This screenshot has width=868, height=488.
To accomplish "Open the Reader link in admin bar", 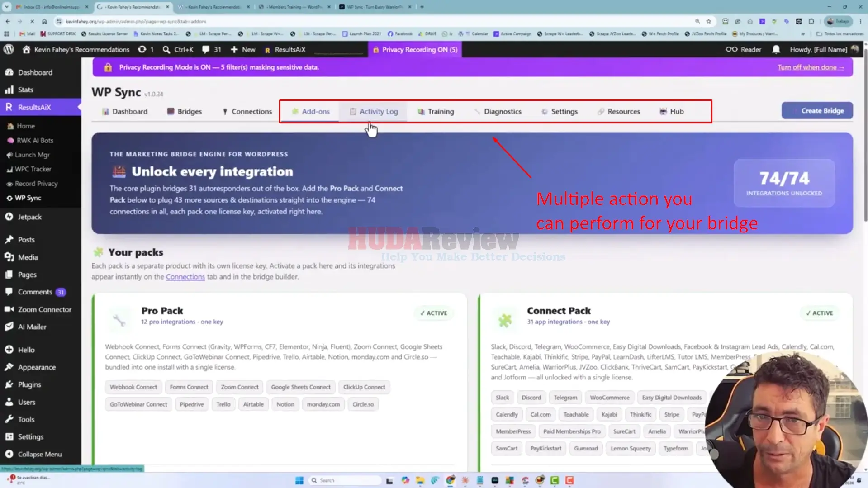I will [744, 49].
